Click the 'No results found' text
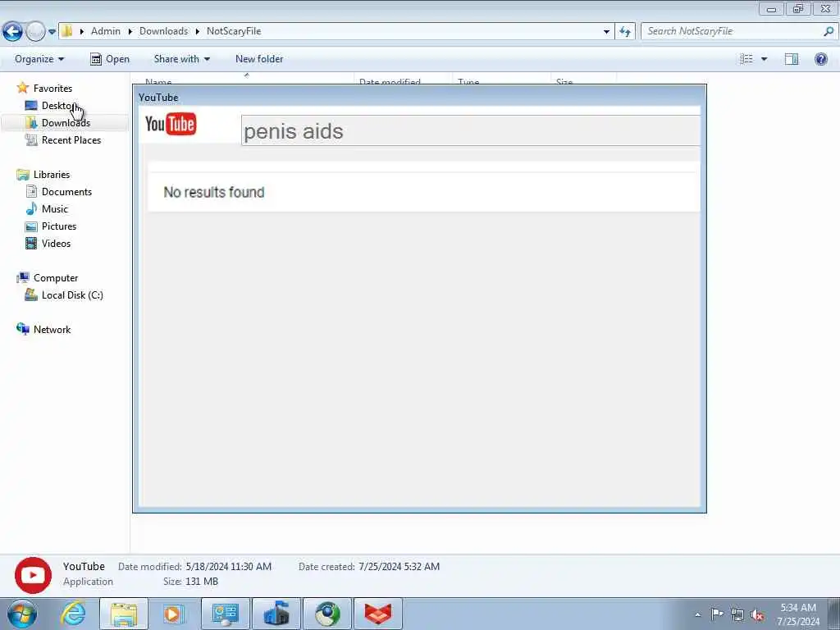This screenshot has height=630, width=840. 214,192
